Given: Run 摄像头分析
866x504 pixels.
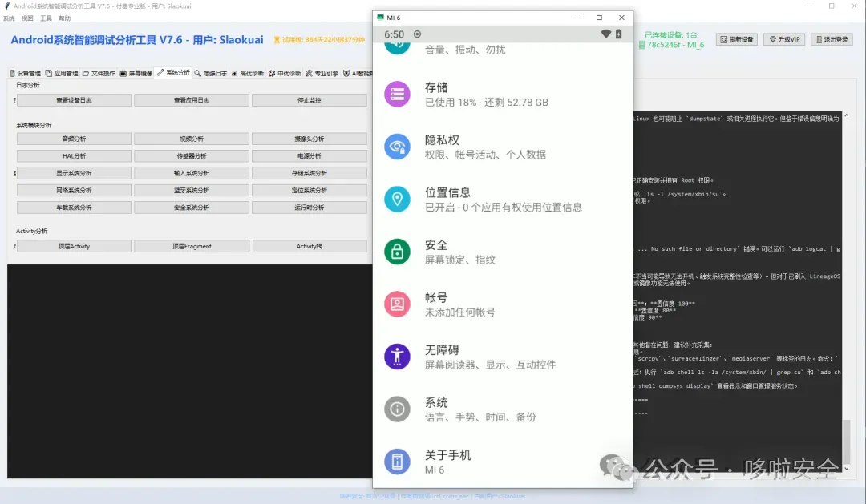Looking at the screenshot, I should [310, 139].
